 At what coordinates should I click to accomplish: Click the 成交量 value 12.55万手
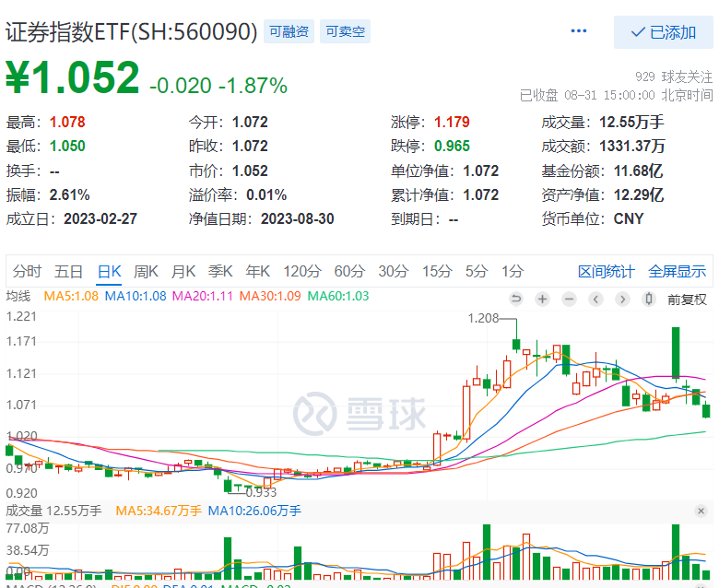point(631,123)
